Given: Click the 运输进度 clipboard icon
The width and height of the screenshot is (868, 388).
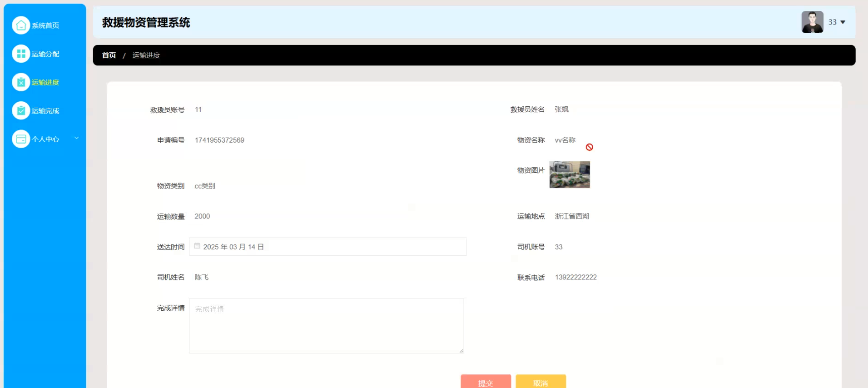Looking at the screenshot, I should pos(21,82).
